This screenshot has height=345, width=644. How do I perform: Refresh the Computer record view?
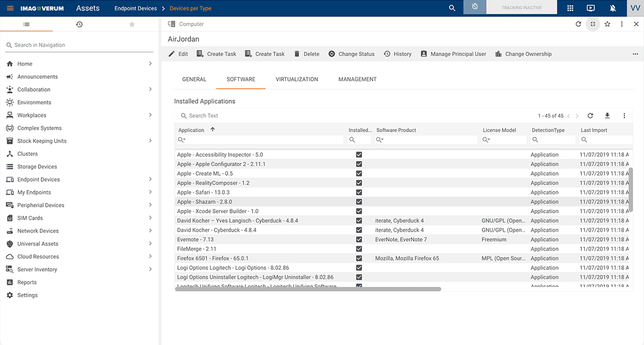tap(577, 24)
